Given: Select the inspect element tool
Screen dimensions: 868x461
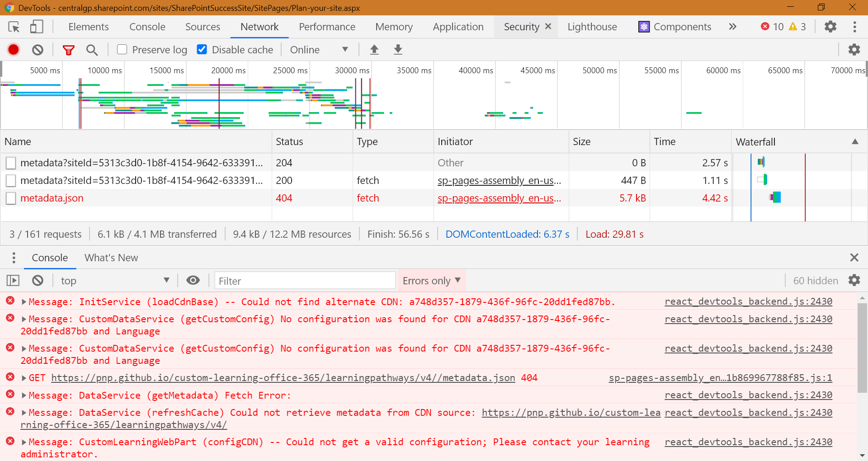Looking at the screenshot, I should point(14,27).
